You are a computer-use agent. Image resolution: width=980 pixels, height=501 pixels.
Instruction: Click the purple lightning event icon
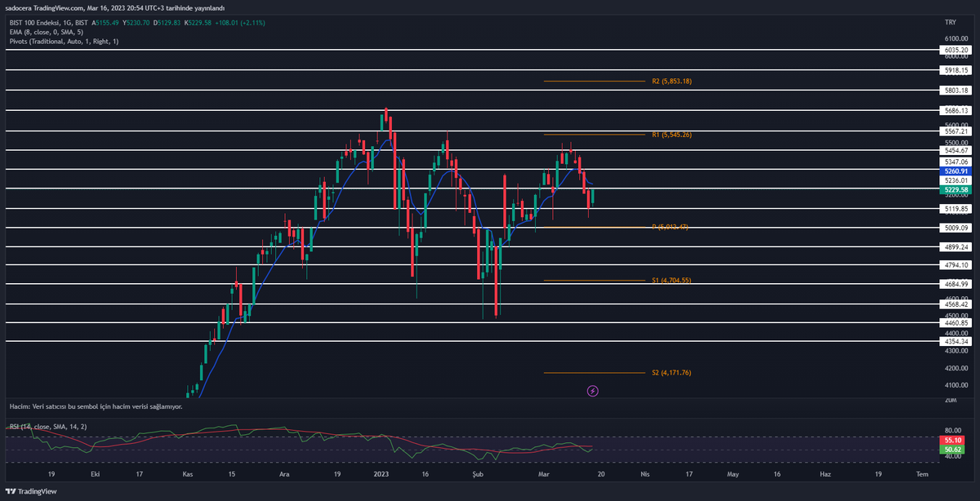pyautogui.click(x=593, y=391)
